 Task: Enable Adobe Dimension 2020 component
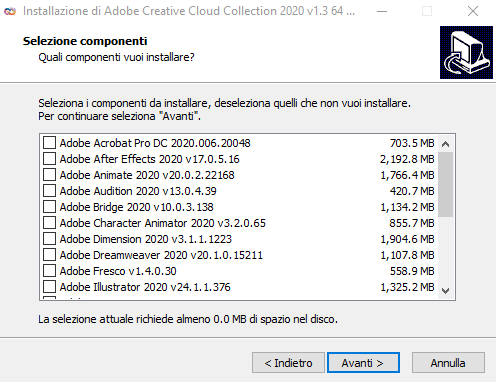[x=49, y=239]
